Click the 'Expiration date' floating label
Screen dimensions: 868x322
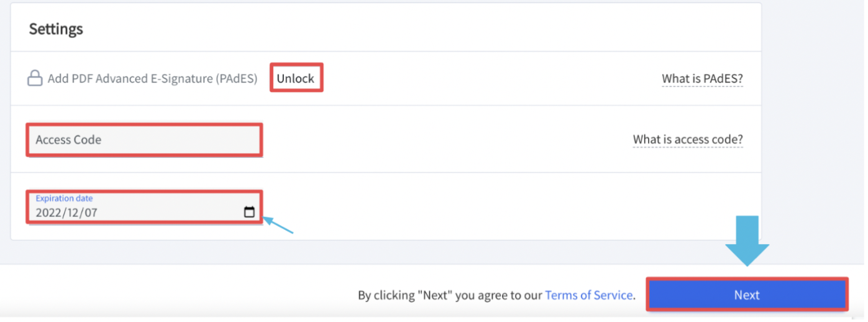(64, 198)
